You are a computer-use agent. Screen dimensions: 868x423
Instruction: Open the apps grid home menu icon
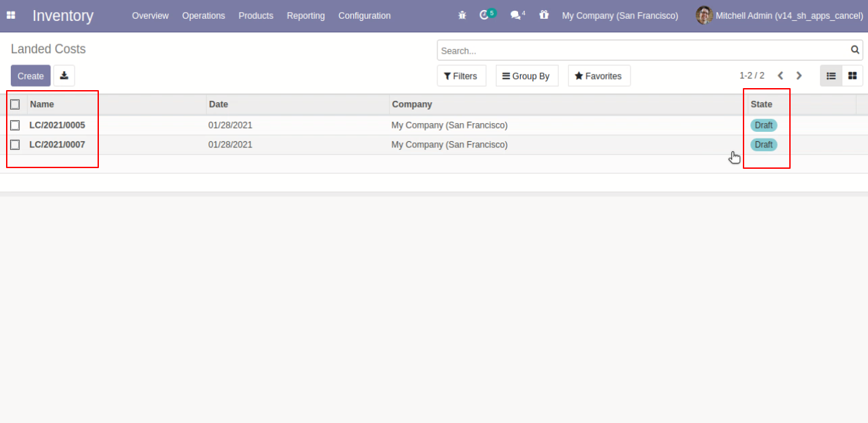coord(11,15)
